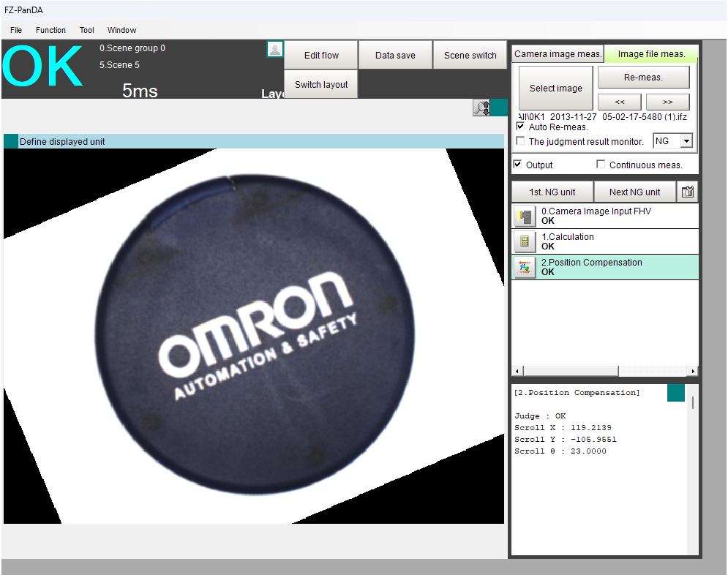Click the Define displayed unit title bar
The width and height of the screenshot is (728, 575).
tap(254, 141)
